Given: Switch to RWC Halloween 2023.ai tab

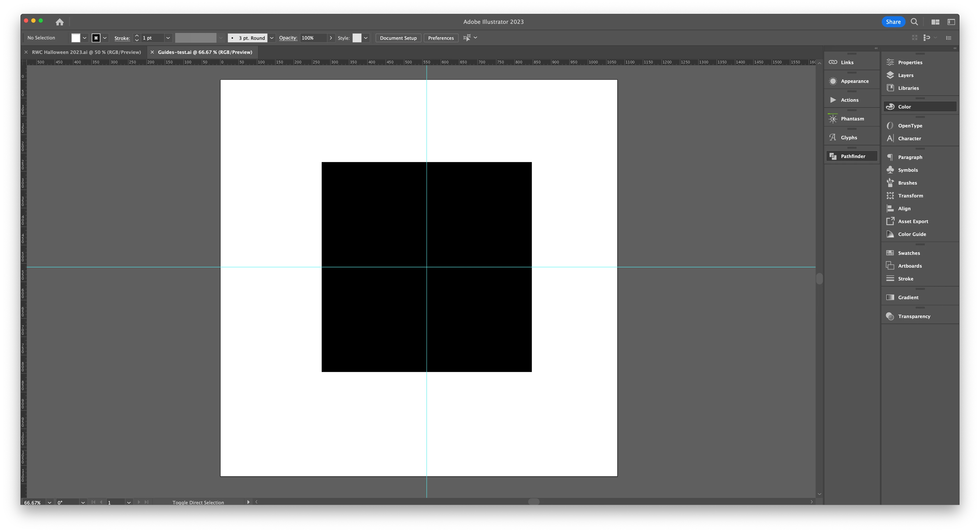Looking at the screenshot, I should [86, 52].
